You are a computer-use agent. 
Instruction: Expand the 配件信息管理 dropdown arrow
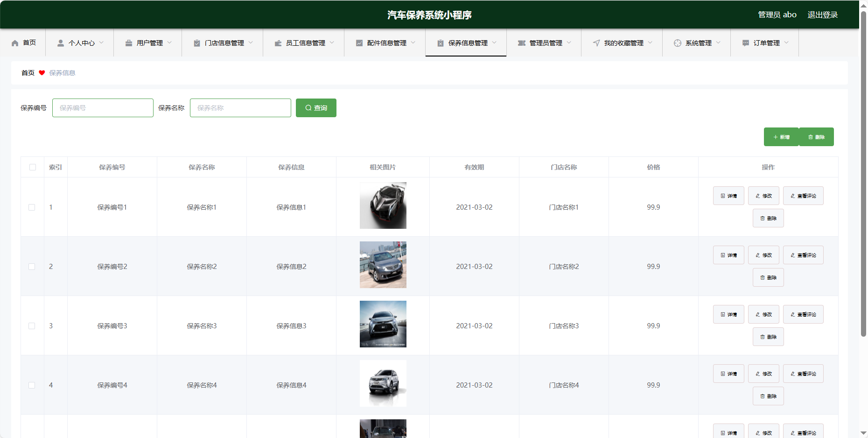click(x=413, y=42)
